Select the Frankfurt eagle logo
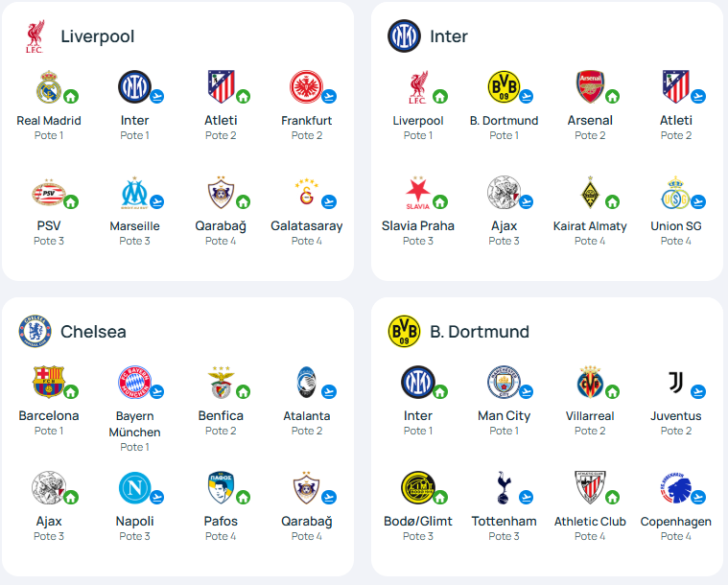Viewport: 728px width, 585px height. tap(306, 87)
